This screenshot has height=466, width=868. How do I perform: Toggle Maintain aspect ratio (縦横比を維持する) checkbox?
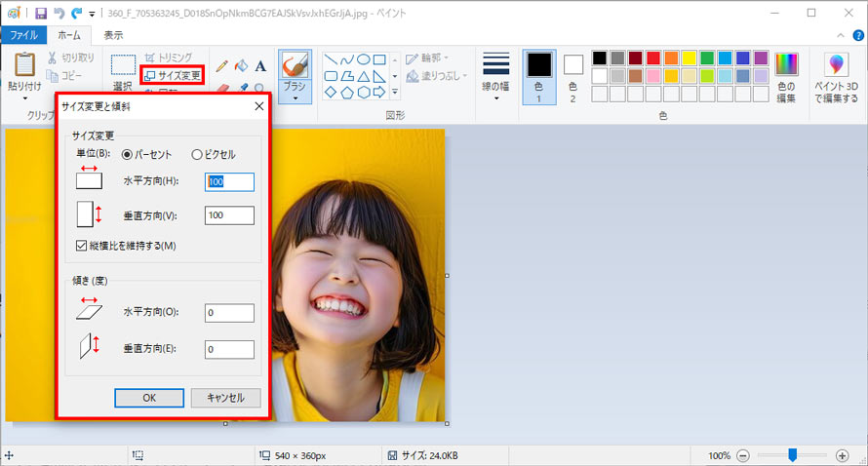click(x=81, y=245)
